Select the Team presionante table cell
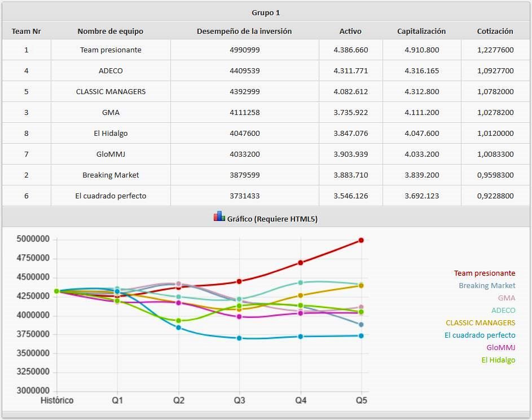This screenshot has height=420, width=532. point(111,50)
